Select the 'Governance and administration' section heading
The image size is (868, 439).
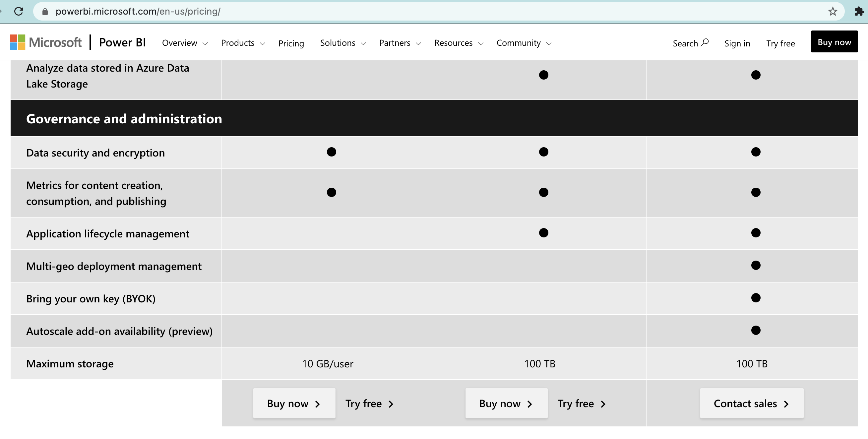124,119
